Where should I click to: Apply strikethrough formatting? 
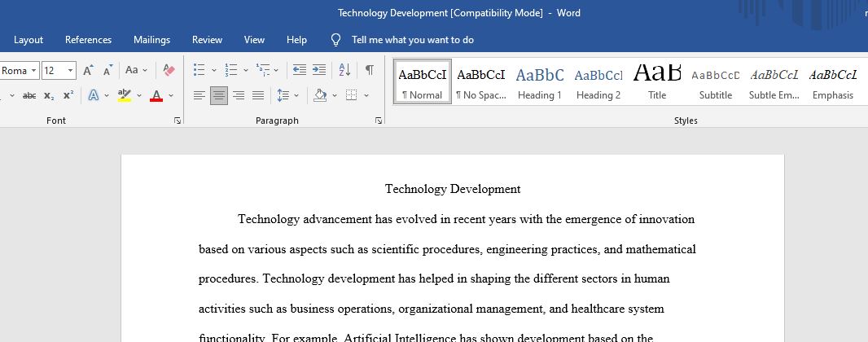29,96
